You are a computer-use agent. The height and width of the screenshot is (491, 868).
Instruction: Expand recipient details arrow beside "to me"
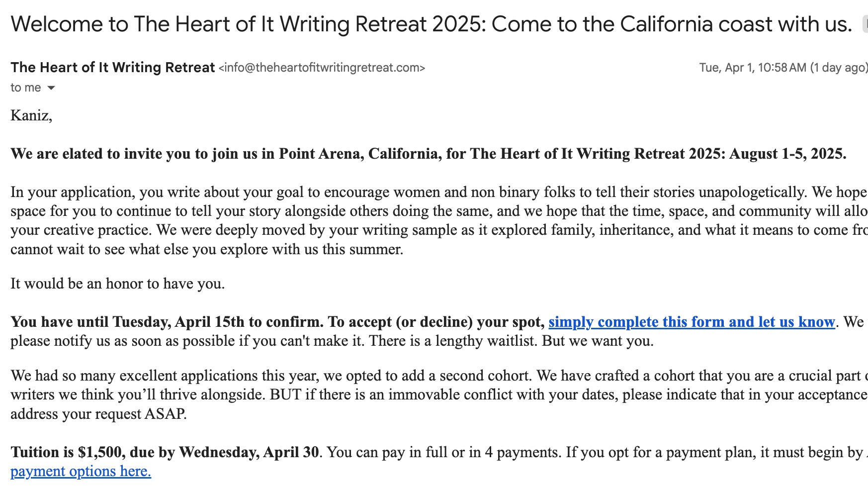(51, 88)
